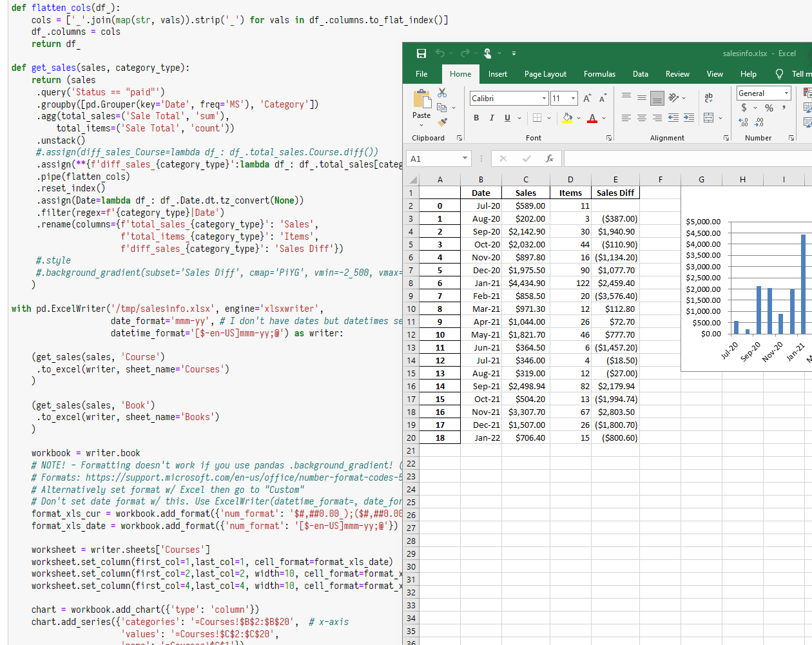Screen dimensions: 812x645
Task: Switch to the Insert ribbon tab
Action: [x=497, y=74]
